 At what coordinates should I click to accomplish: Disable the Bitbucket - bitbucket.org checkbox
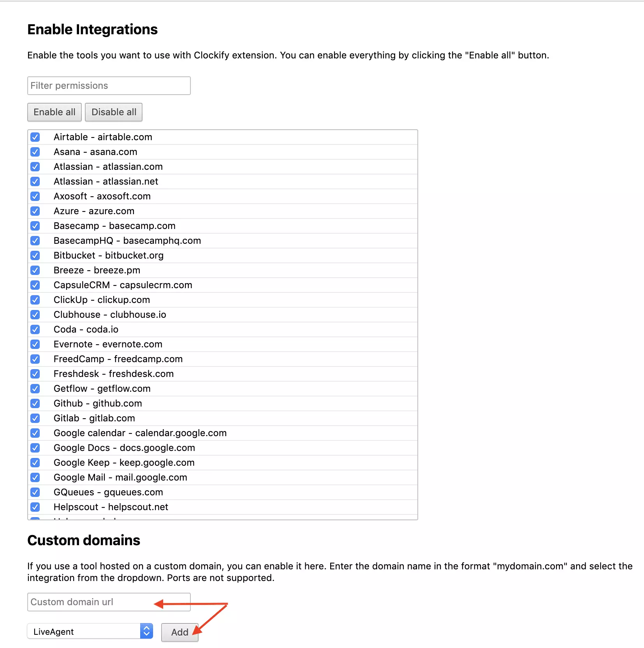click(x=35, y=255)
